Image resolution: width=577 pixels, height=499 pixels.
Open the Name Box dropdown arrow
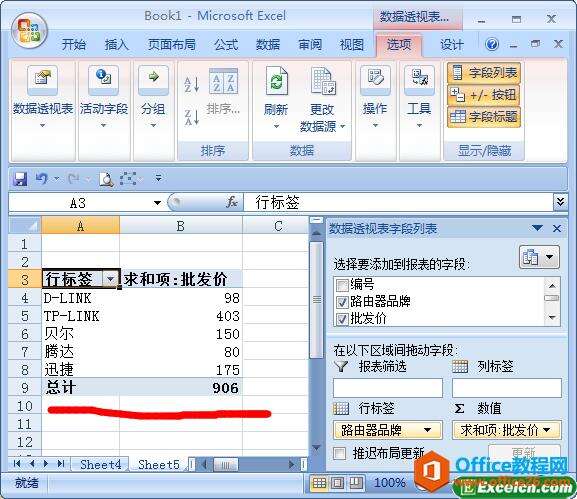[x=157, y=203]
